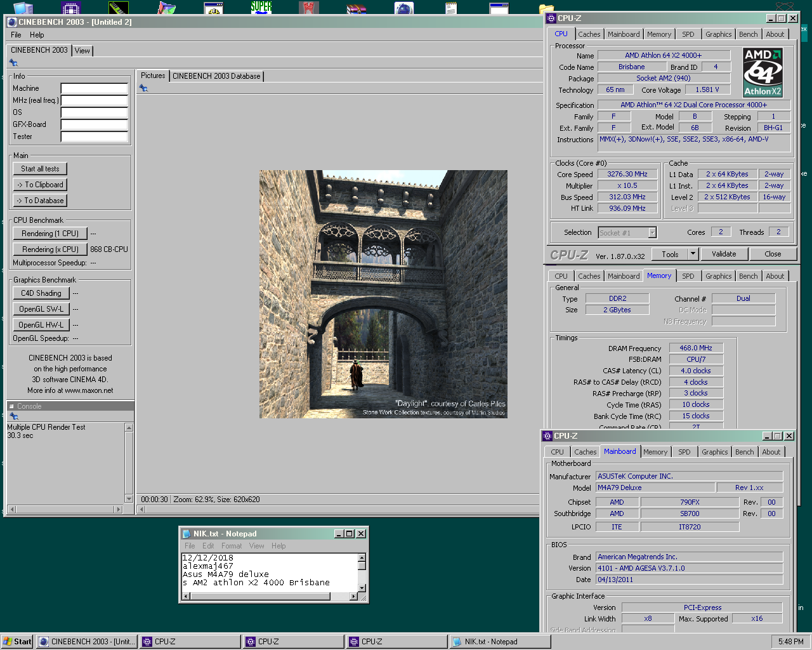Click the pin icon in the Console panel

14,416
